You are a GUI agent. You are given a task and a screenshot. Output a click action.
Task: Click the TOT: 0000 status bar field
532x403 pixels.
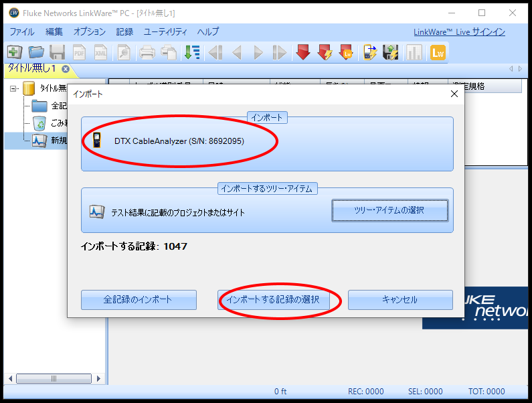(x=486, y=392)
